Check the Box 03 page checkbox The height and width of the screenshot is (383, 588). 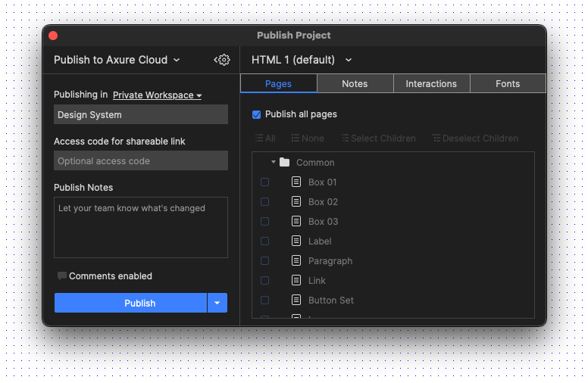pos(264,222)
